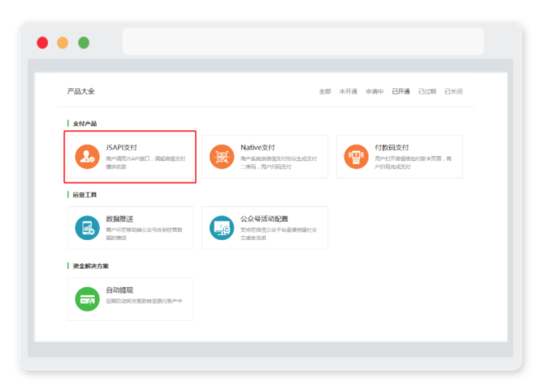Click the JSAPI支付 orange user icon

pos(88,157)
